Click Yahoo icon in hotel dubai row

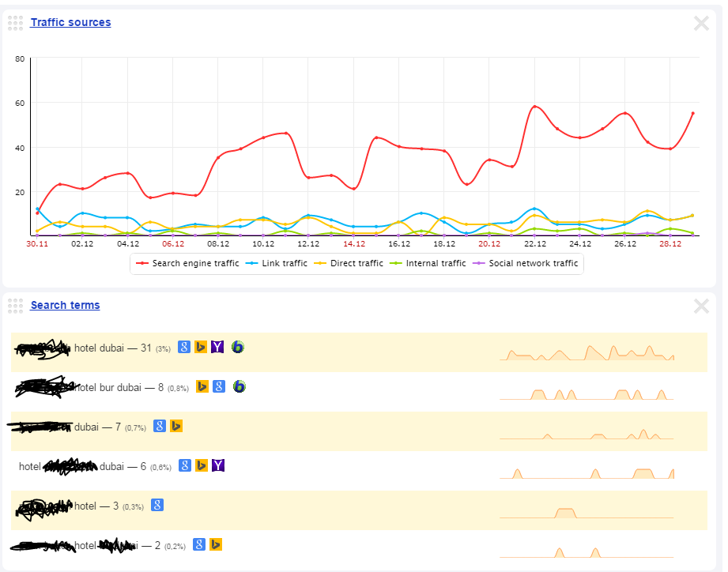217,347
